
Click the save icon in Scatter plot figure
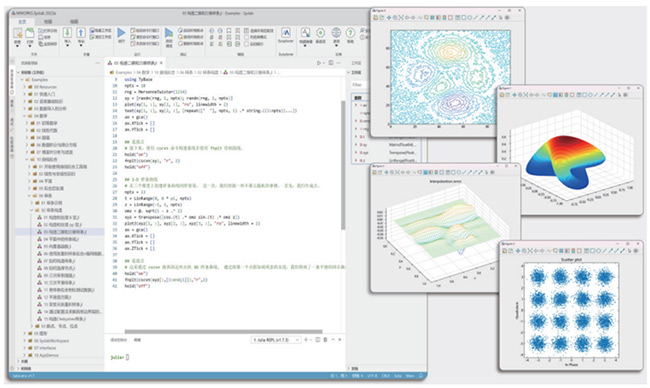[x=505, y=251]
